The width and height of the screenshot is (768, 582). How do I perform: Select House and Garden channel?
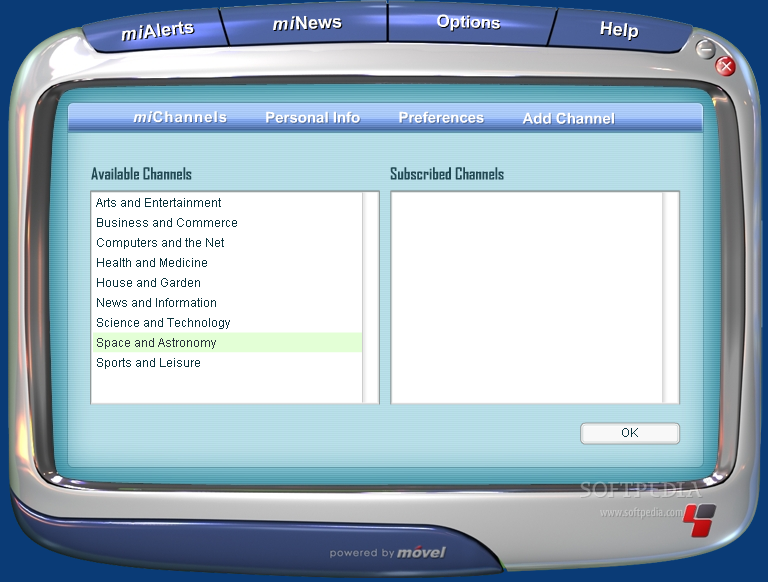(x=227, y=283)
